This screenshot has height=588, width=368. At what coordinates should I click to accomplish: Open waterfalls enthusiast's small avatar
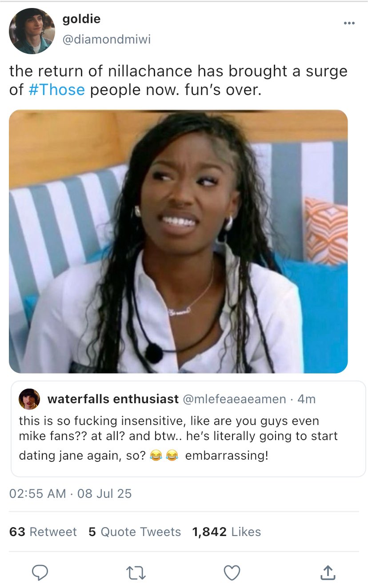pyautogui.click(x=29, y=399)
